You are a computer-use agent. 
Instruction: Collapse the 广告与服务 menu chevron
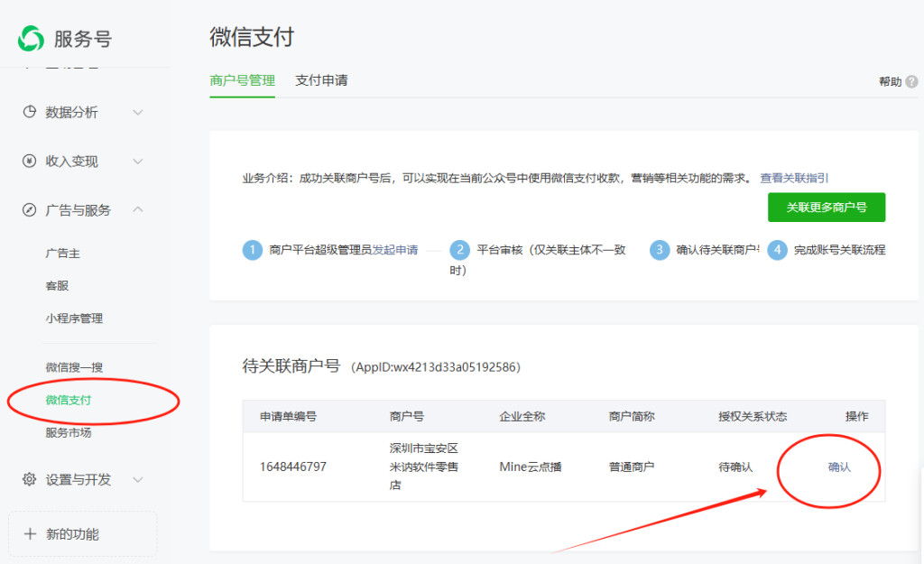(x=138, y=209)
